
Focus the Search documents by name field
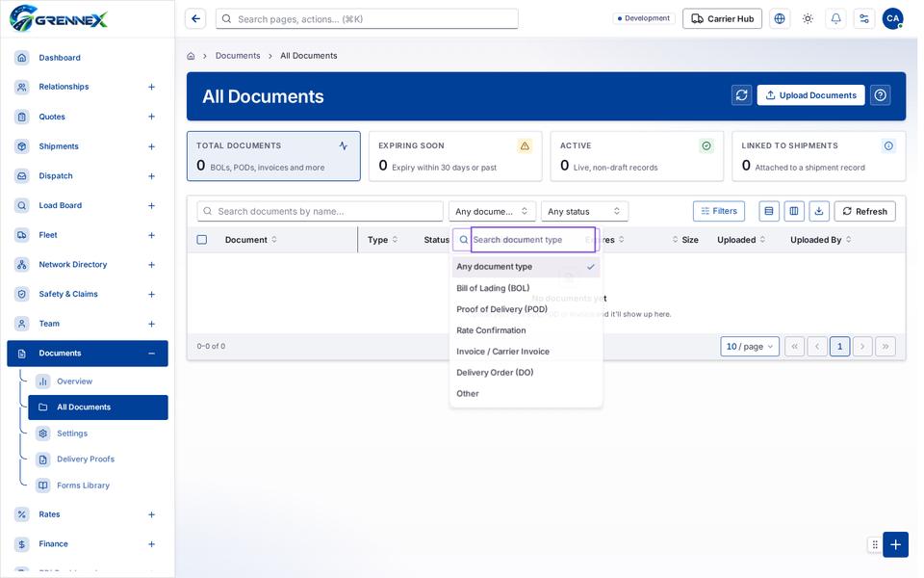point(320,211)
